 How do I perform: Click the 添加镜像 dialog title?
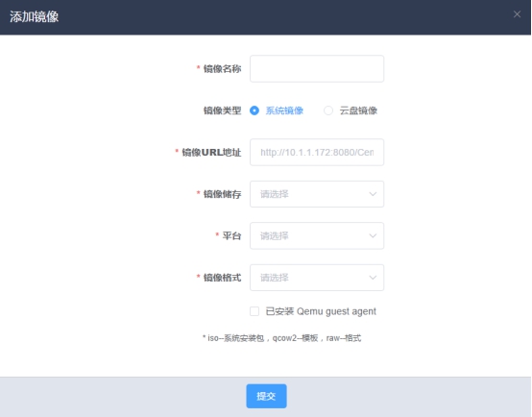[34, 16]
